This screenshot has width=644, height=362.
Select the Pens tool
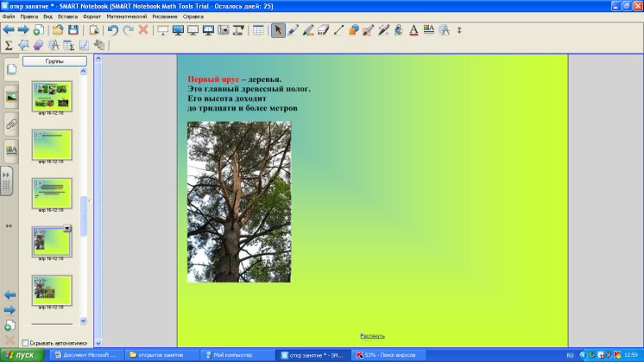294,30
